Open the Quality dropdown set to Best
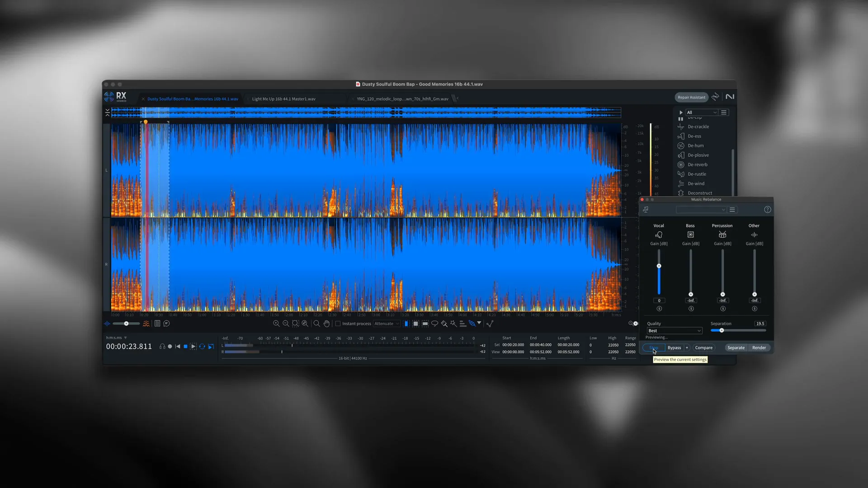868x488 pixels. pyautogui.click(x=674, y=331)
